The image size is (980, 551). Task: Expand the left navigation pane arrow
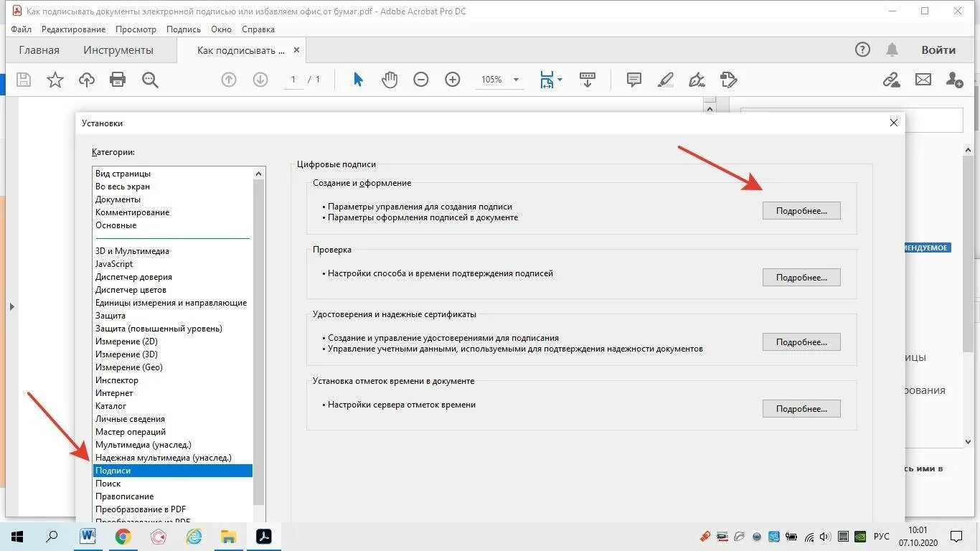tap(11, 307)
